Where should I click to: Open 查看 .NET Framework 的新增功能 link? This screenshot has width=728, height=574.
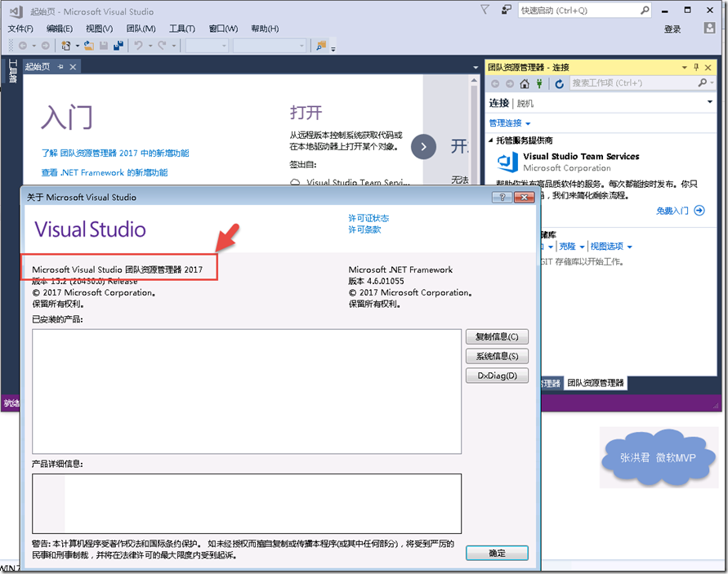pyautogui.click(x=105, y=172)
